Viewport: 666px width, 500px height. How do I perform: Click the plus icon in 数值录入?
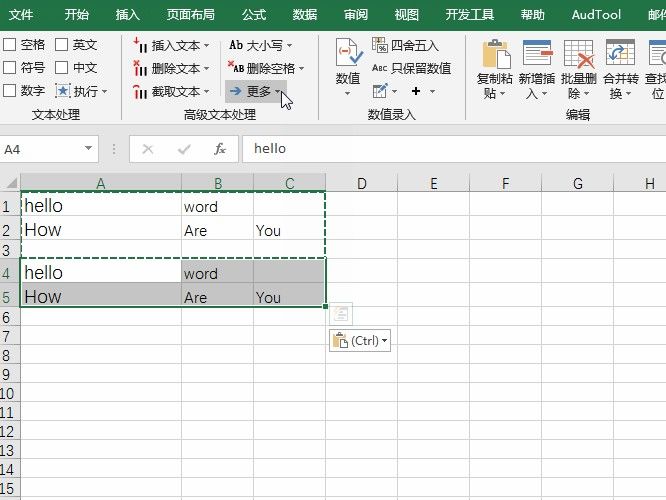click(416, 91)
